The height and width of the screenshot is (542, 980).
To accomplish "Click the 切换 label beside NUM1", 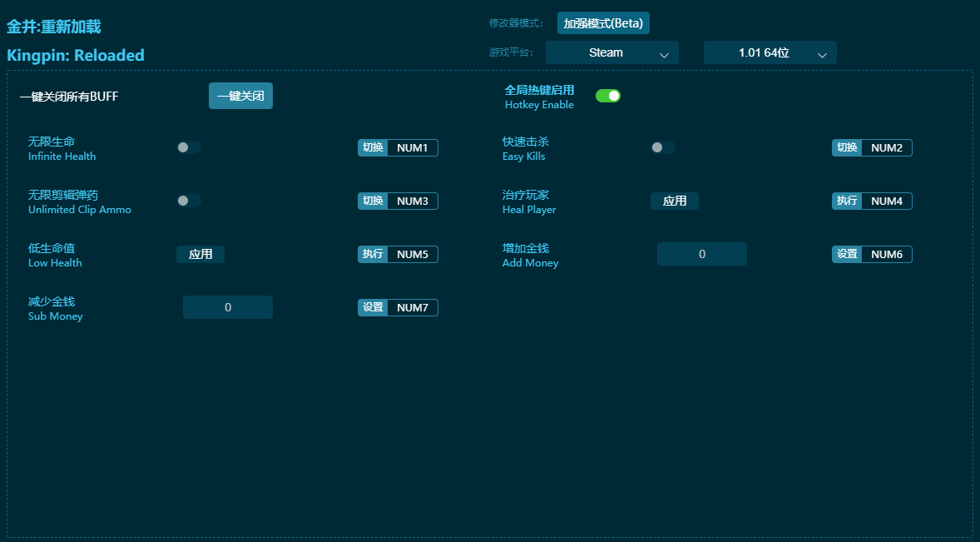I will coord(374,147).
